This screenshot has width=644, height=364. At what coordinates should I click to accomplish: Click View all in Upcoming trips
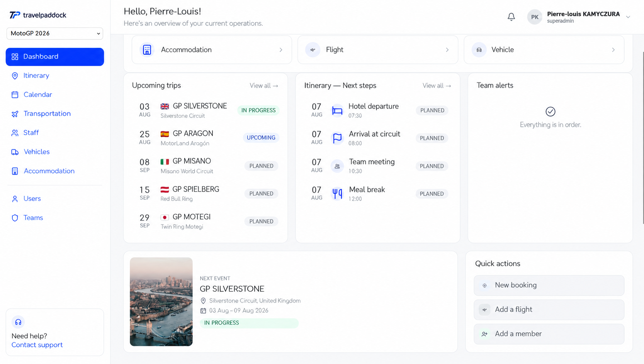pos(264,86)
